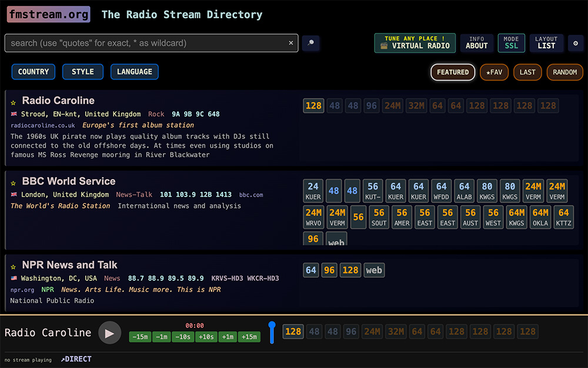Select NPR's 64 stream
The height and width of the screenshot is (368, 588).
point(311,270)
